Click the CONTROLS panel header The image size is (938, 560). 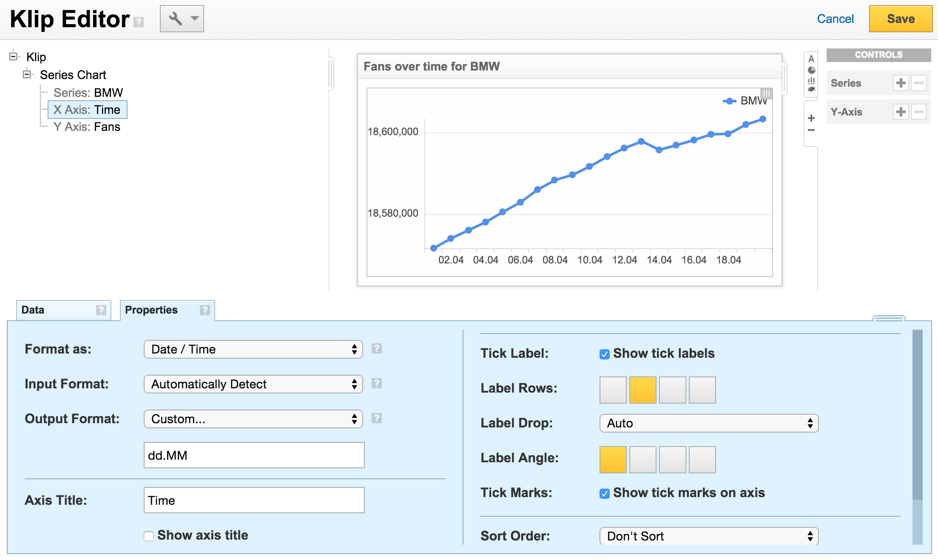coord(878,55)
